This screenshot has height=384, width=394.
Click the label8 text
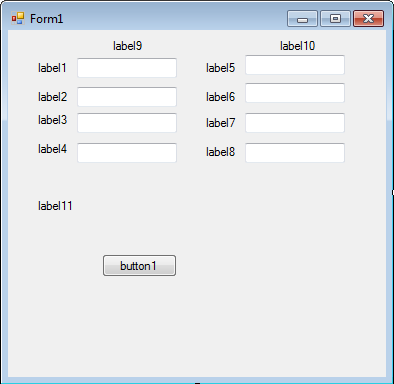tap(220, 152)
